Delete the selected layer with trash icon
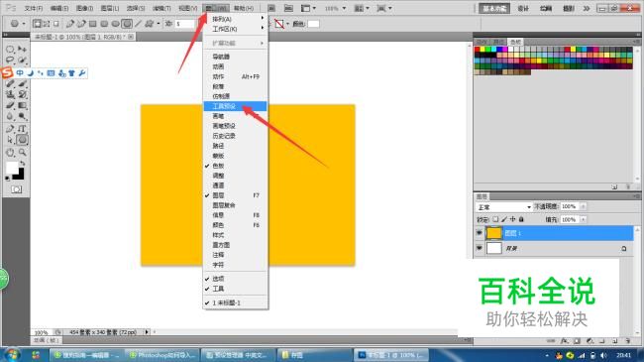This screenshot has width=644, height=362. tap(628, 340)
